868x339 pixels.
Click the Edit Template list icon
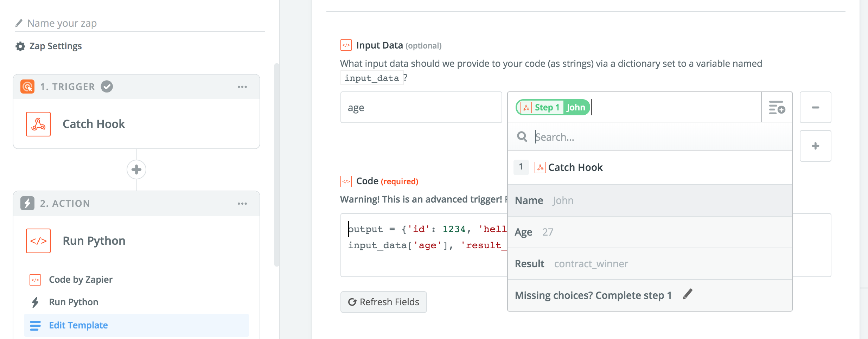35,326
